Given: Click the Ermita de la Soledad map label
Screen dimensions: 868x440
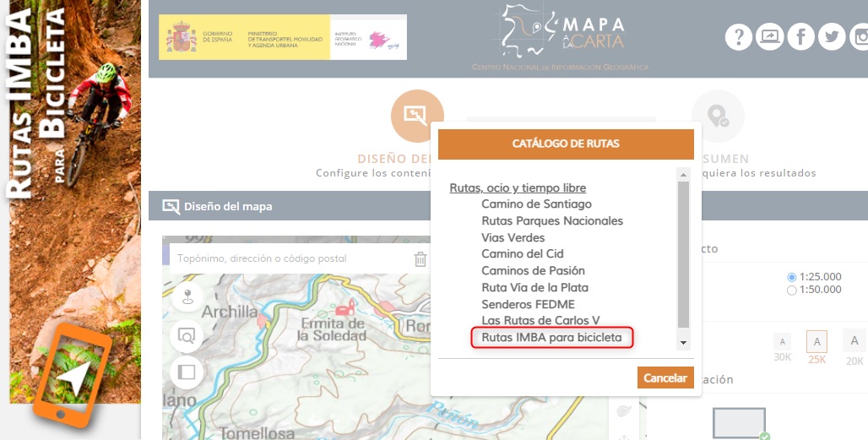Looking at the screenshot, I should [332, 329].
